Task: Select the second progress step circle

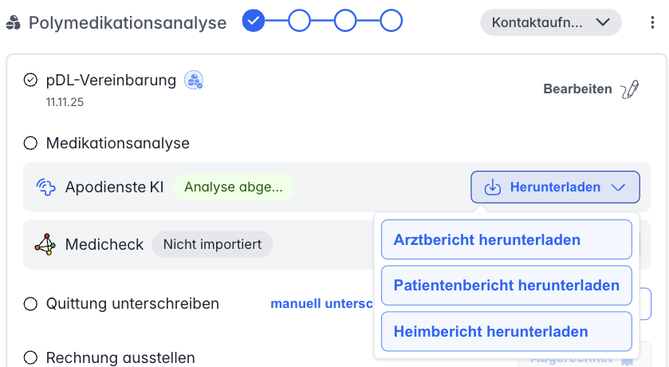Action: pyautogui.click(x=299, y=20)
